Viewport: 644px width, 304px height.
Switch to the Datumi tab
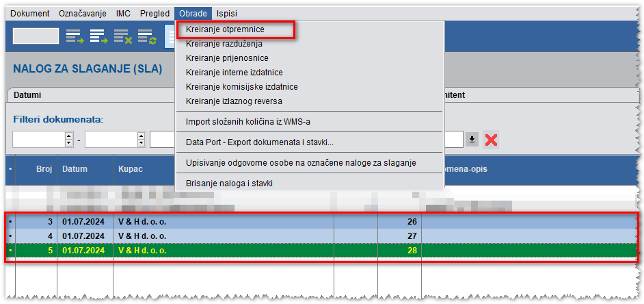[28, 96]
